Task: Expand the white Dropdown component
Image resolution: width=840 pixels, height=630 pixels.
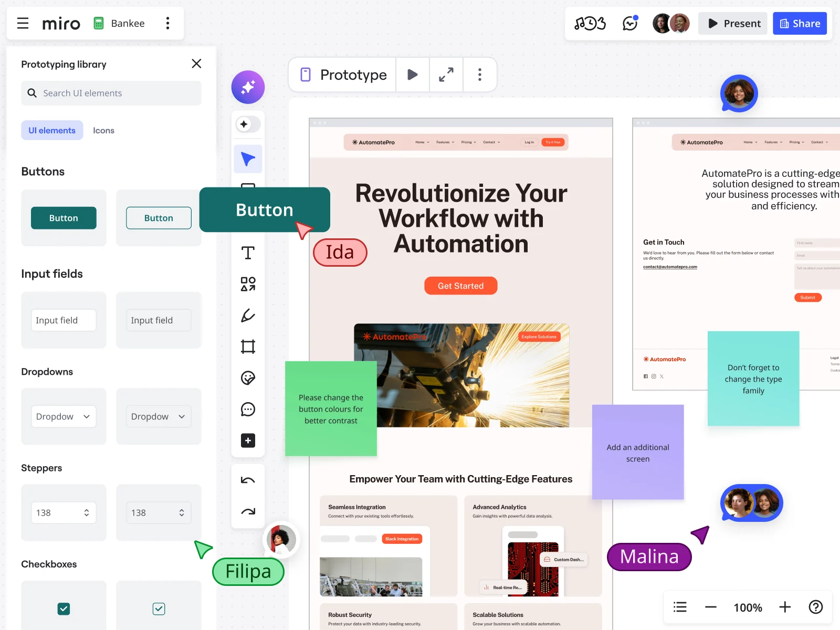Action: [x=64, y=416]
